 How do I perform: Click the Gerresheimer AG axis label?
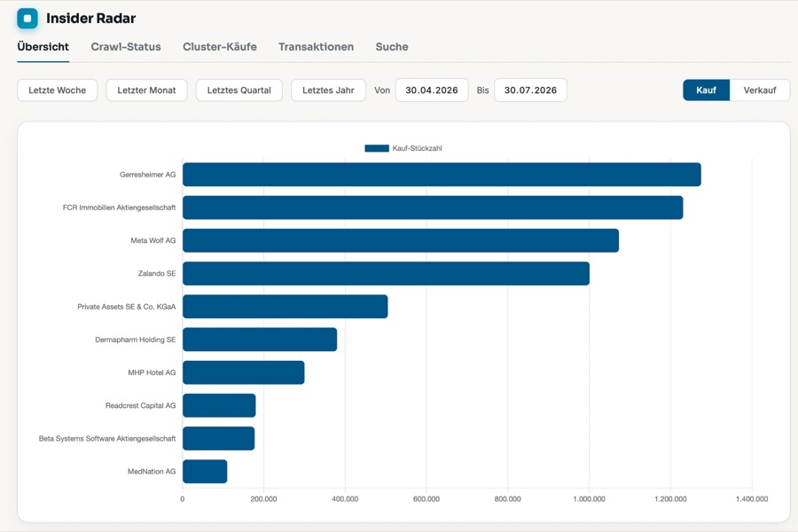[x=147, y=175]
